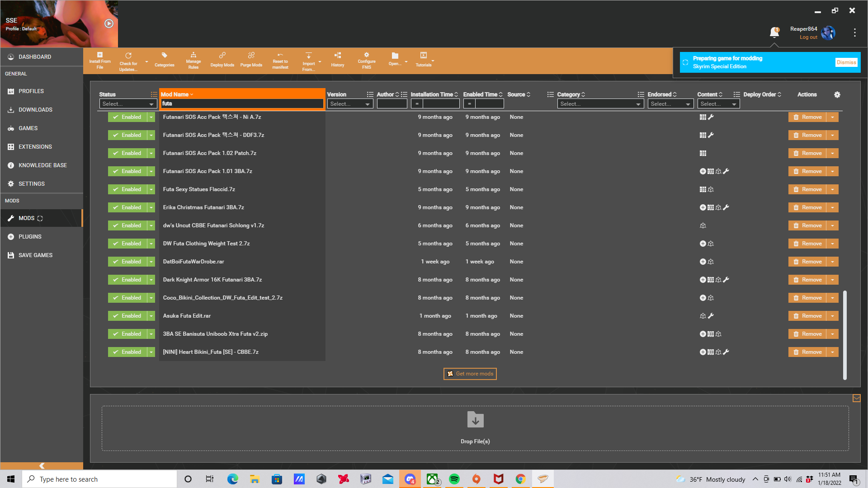
Task: Toggle Enabled for Futa Sexy Statues Flaccid
Action: [127, 189]
